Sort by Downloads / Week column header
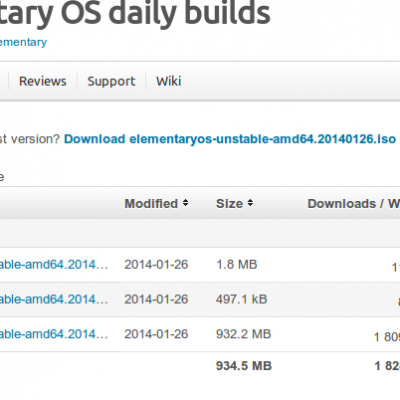Screen dimensions: 400x400 click(354, 203)
